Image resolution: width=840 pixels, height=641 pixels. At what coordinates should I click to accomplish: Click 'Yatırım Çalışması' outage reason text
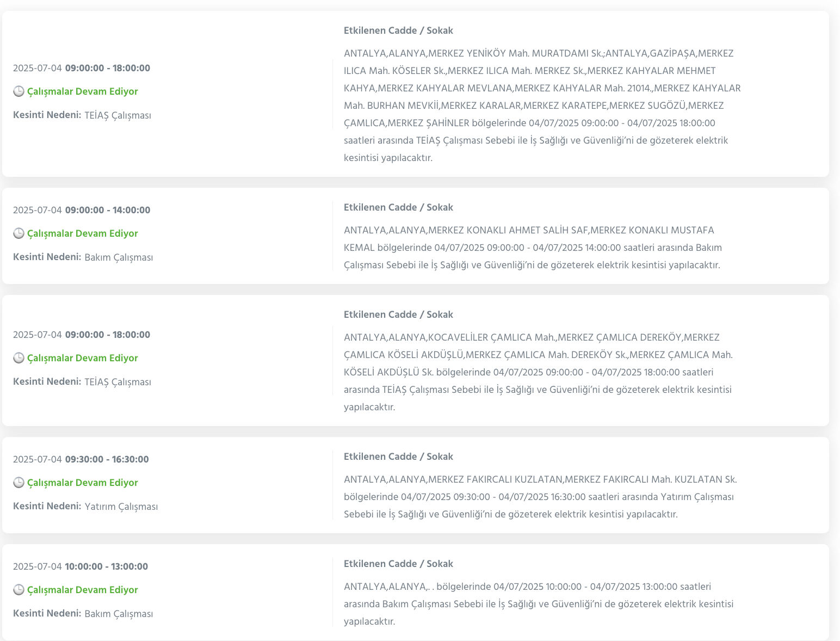[121, 507]
